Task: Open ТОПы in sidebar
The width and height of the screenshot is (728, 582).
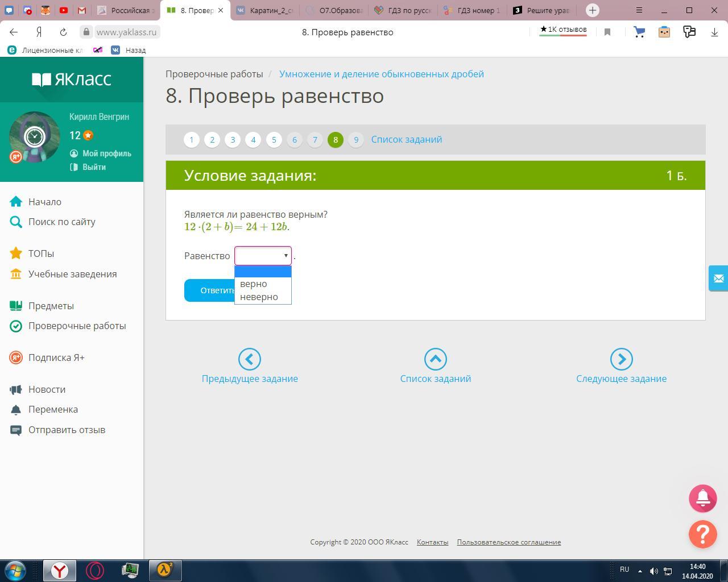Action: pyautogui.click(x=42, y=253)
